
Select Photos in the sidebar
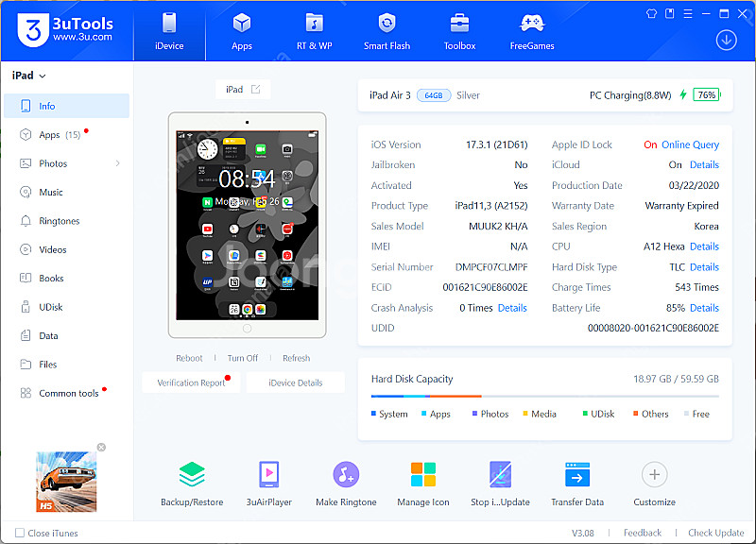click(66, 163)
